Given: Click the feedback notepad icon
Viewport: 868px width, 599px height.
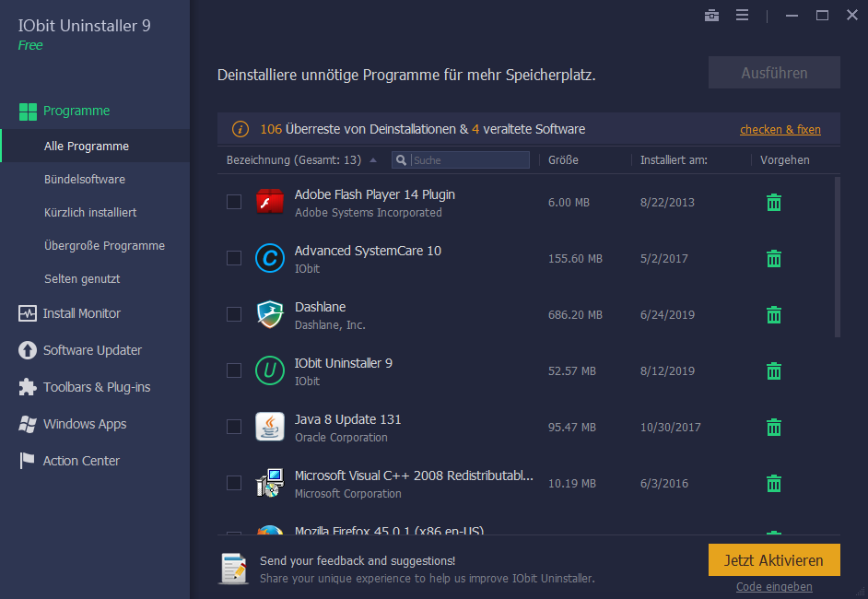Looking at the screenshot, I should [x=234, y=569].
